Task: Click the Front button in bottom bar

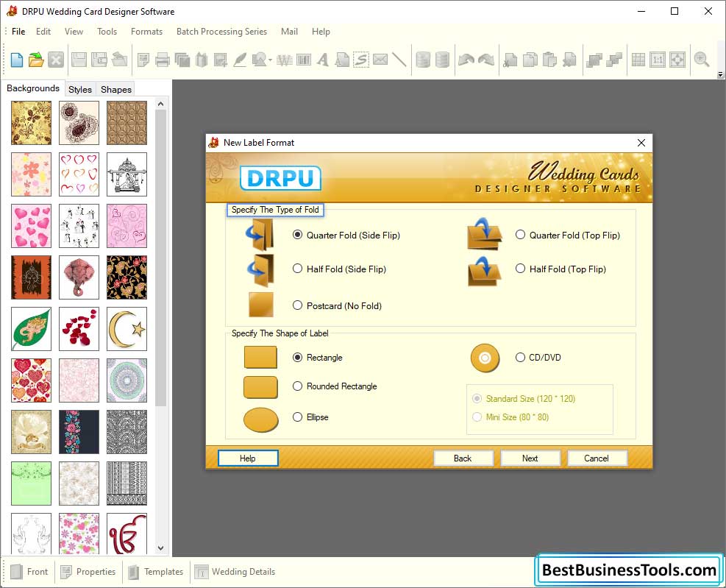Action: point(29,572)
